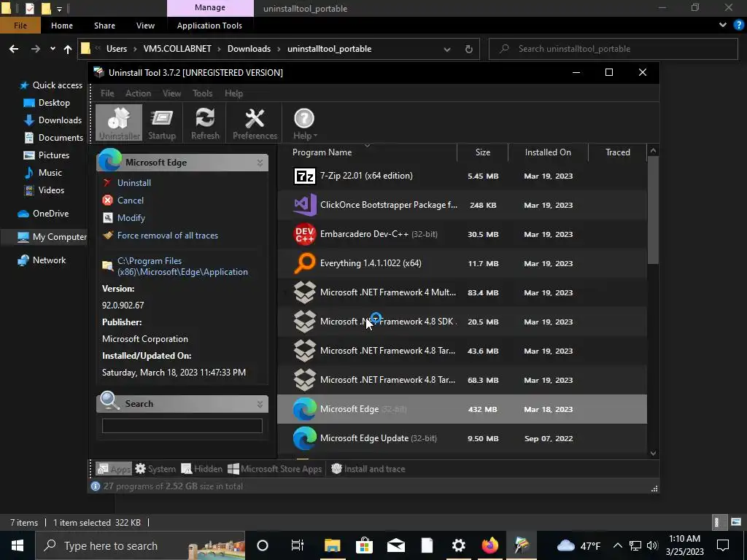Collapse the Search panel section
This screenshot has height=560, width=747.
[x=260, y=404]
